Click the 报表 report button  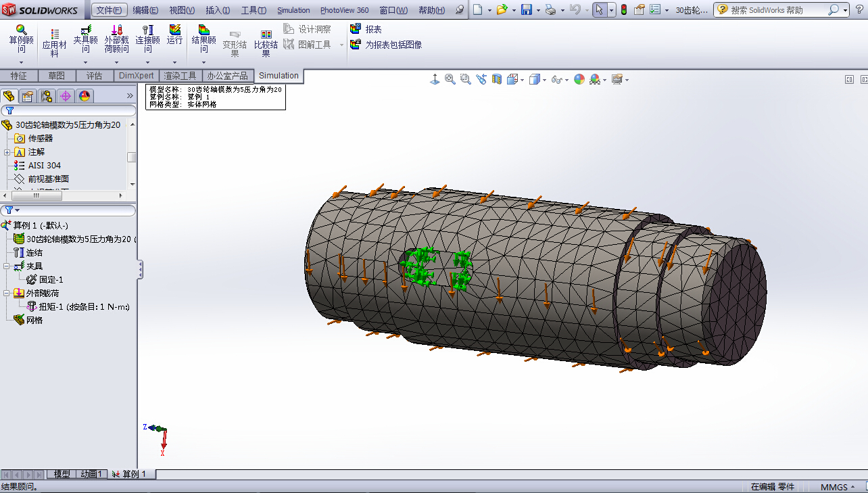tap(366, 29)
